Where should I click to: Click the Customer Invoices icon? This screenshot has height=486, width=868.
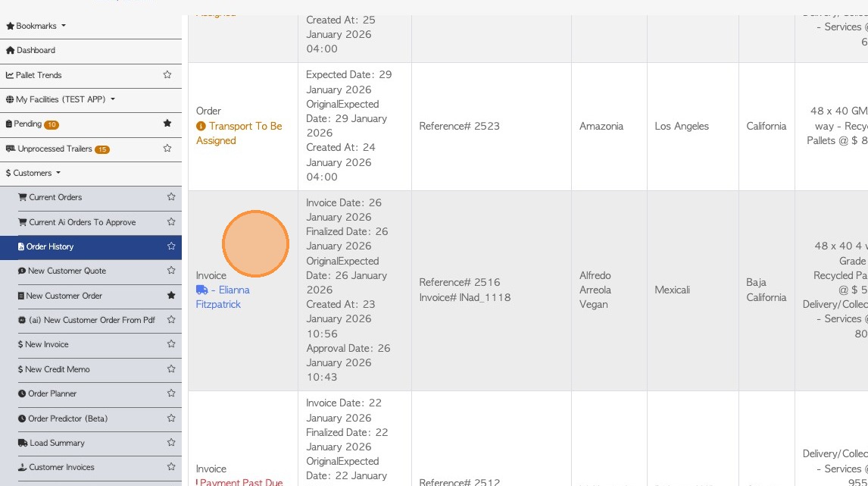tap(22, 467)
